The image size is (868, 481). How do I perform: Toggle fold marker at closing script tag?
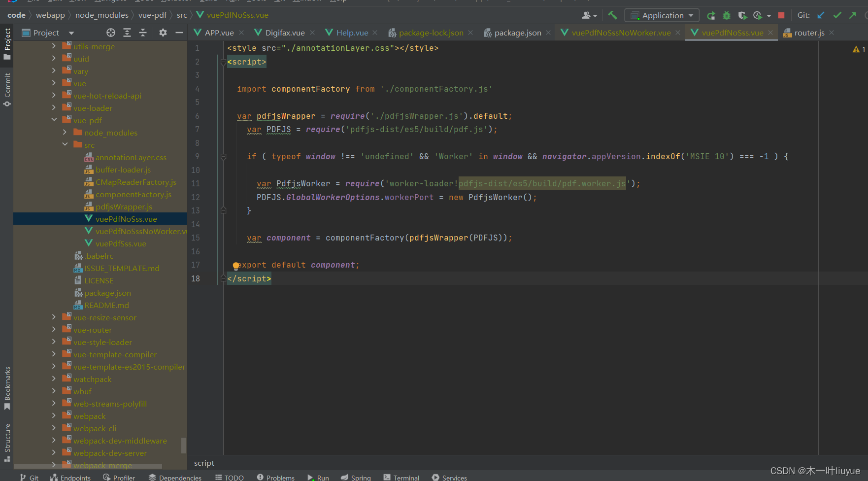pos(223,278)
